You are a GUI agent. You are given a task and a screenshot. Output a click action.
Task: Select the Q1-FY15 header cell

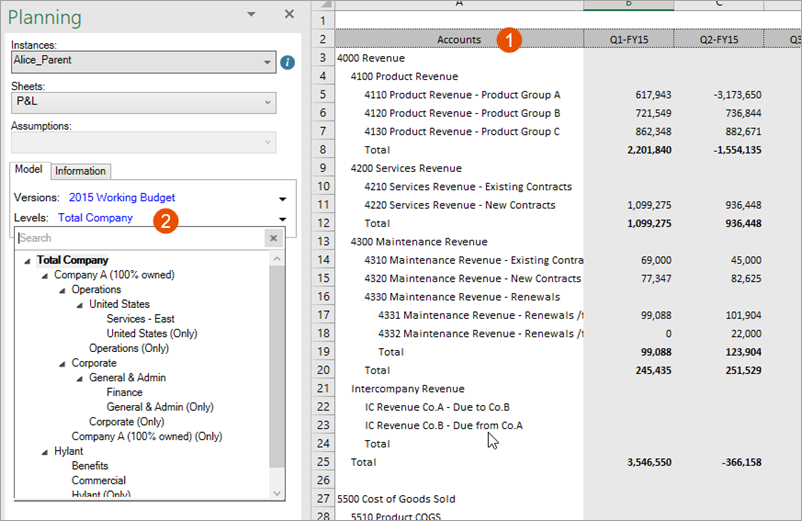tap(629, 39)
